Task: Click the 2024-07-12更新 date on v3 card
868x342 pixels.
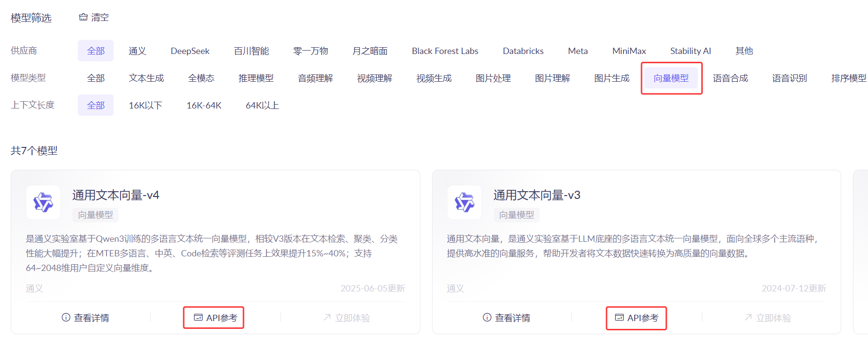Action: click(794, 288)
